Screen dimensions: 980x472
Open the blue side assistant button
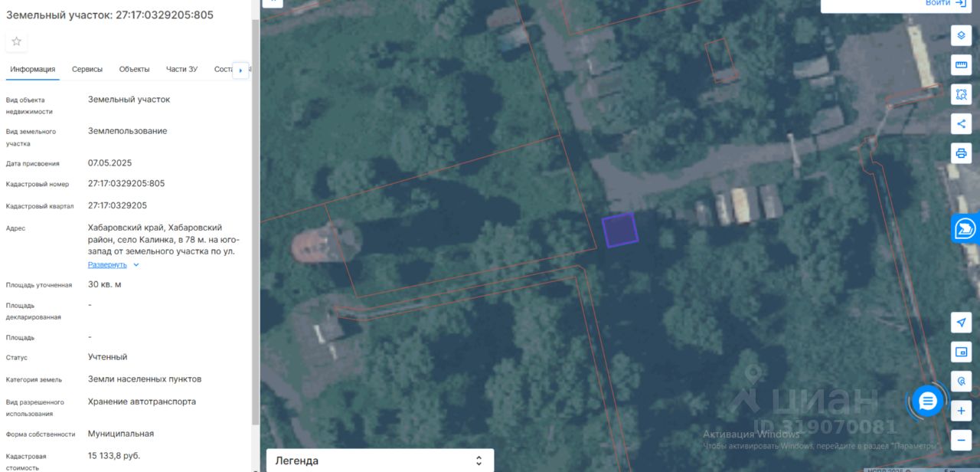965,228
